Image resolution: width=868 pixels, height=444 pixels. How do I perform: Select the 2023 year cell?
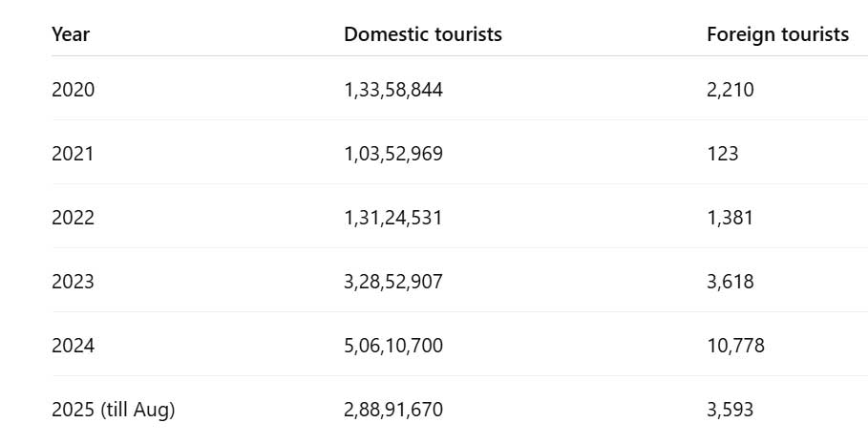(74, 282)
